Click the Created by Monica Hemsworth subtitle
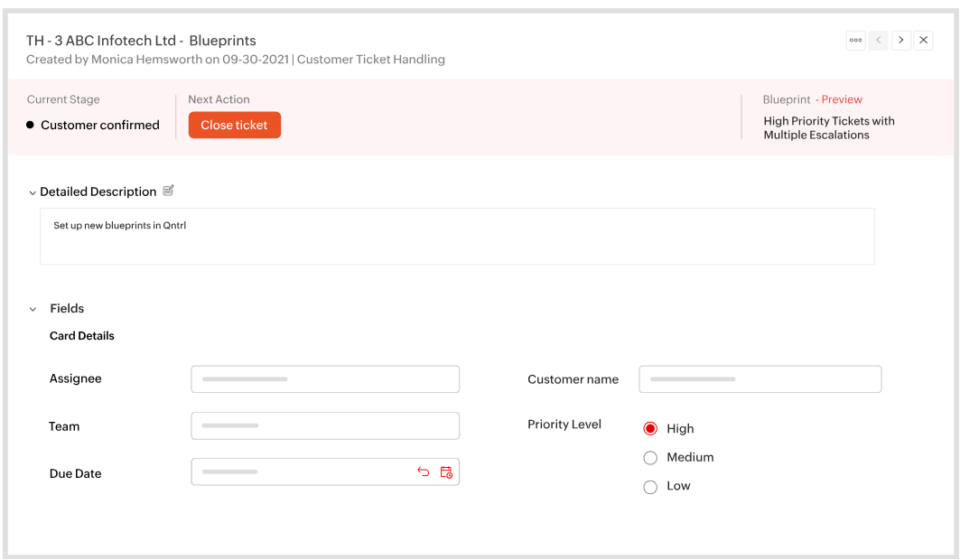The image size is (960, 560). coord(235,60)
